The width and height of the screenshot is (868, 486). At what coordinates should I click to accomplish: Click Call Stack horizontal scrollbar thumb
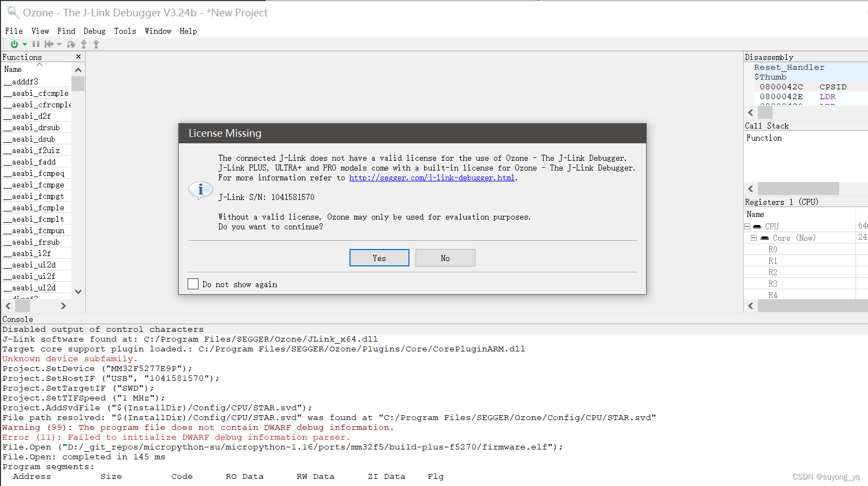pyautogui.click(x=798, y=189)
